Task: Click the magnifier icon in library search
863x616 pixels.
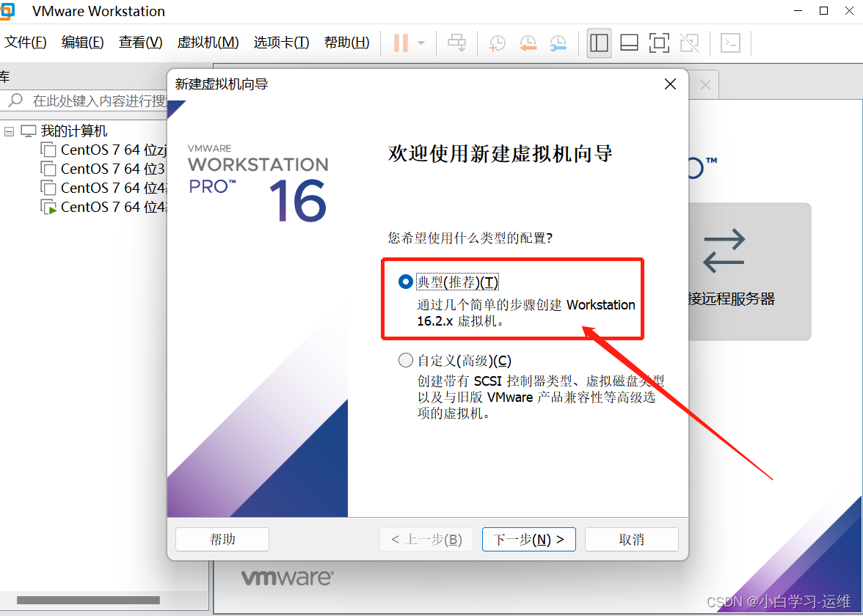Action: coord(16,100)
